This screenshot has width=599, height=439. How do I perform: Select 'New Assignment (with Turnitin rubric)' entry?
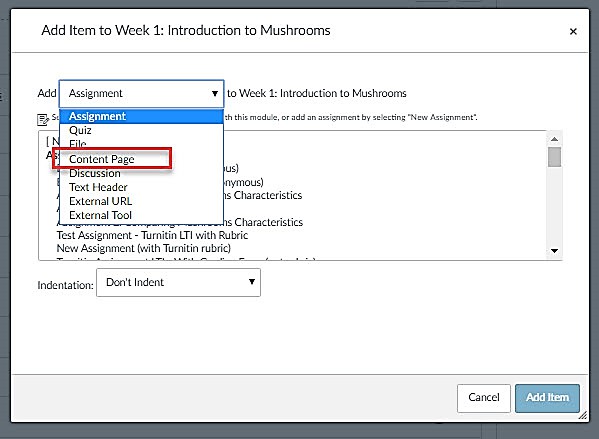point(144,248)
